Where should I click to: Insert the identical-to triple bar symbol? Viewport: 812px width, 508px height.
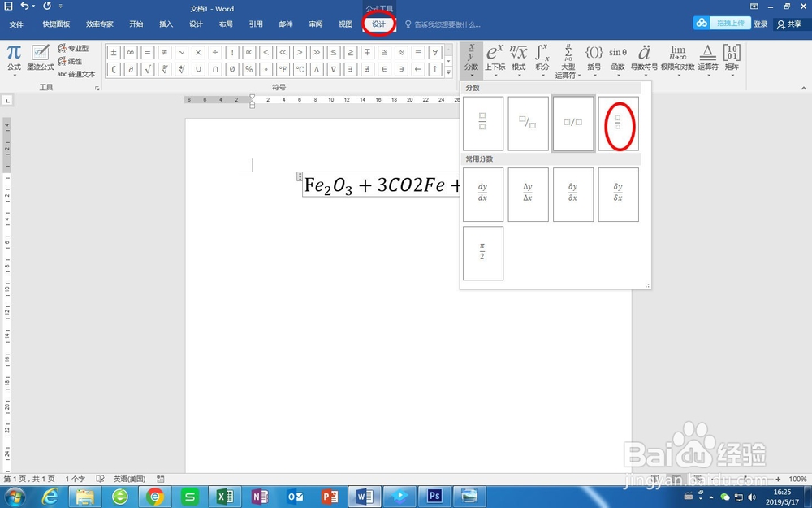[418, 52]
